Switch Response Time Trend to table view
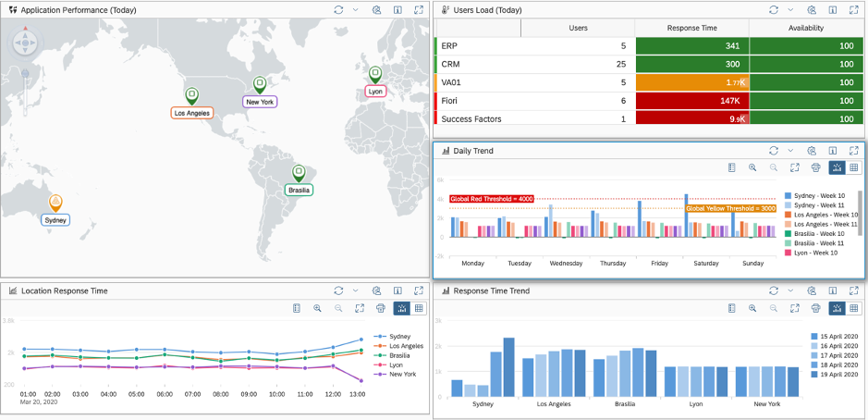 click(854, 308)
